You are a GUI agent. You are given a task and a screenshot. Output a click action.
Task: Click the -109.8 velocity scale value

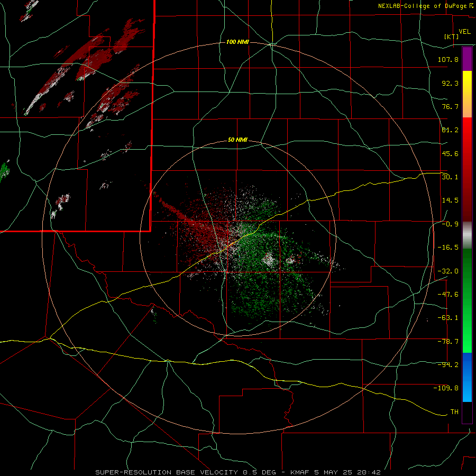(x=446, y=388)
